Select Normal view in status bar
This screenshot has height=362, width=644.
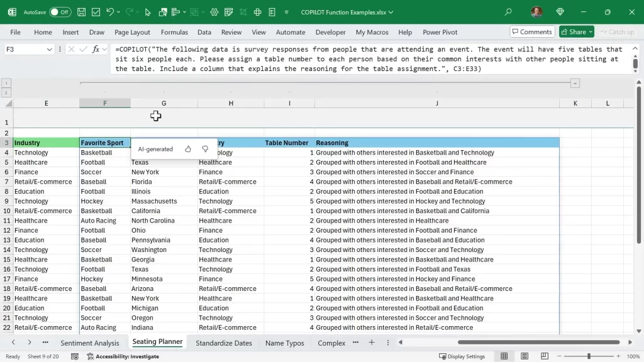tap(504, 356)
